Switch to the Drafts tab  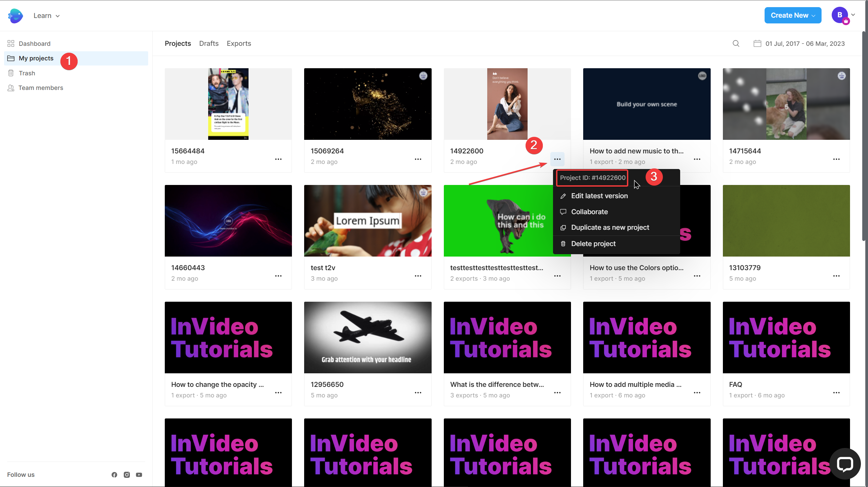[209, 43]
